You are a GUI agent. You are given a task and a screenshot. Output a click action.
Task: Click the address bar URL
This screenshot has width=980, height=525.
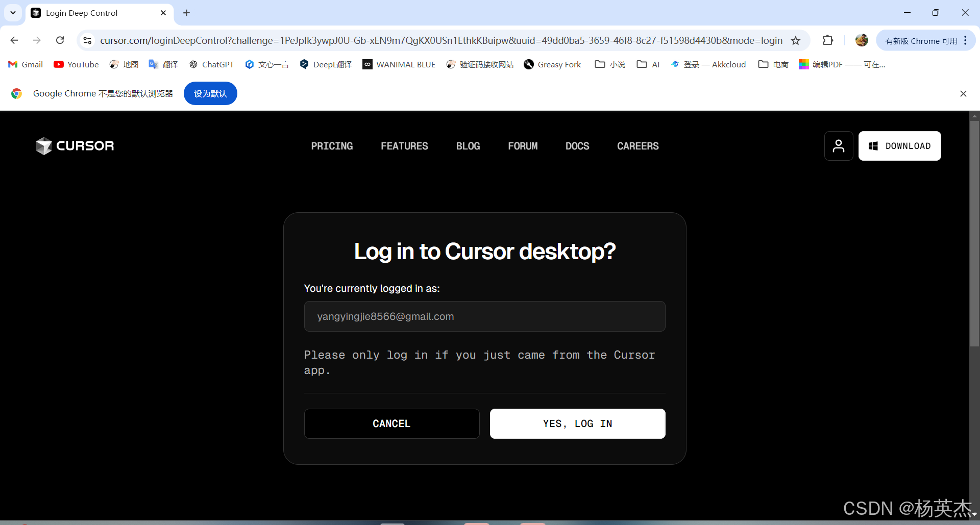[x=441, y=40]
